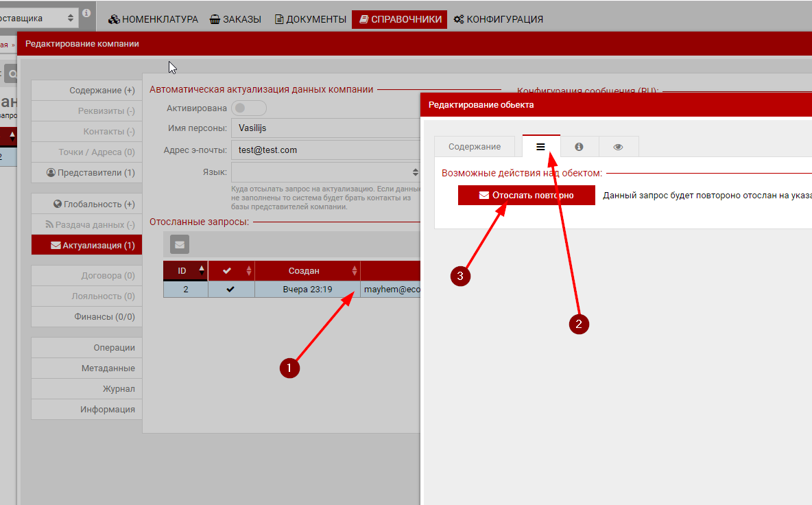Toggle the Активирована switch

coord(248,108)
